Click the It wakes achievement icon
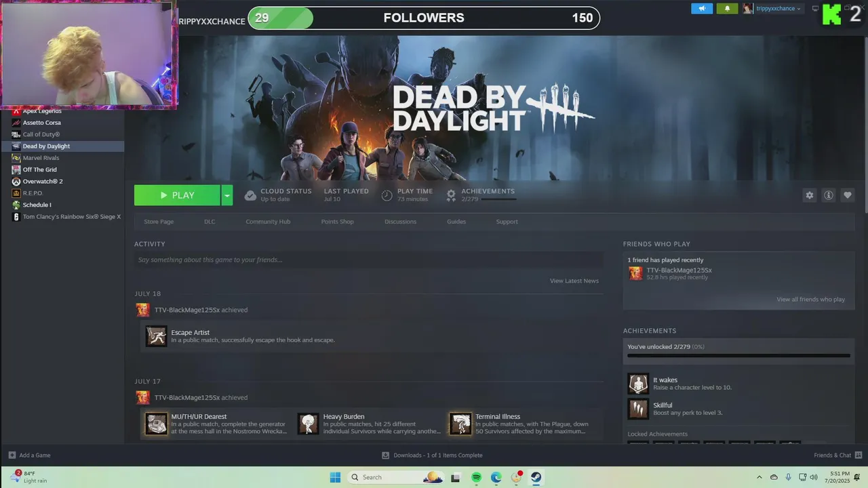The width and height of the screenshot is (868, 488). pyautogui.click(x=638, y=384)
